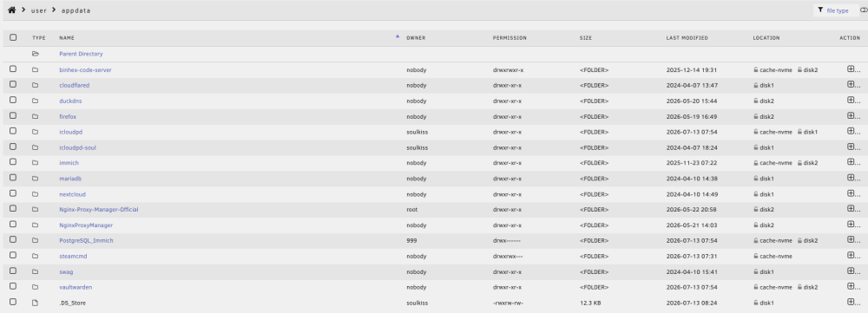Select the duckdns row checkbox
Image resolution: width=868 pixels, height=313 pixels.
point(13,100)
